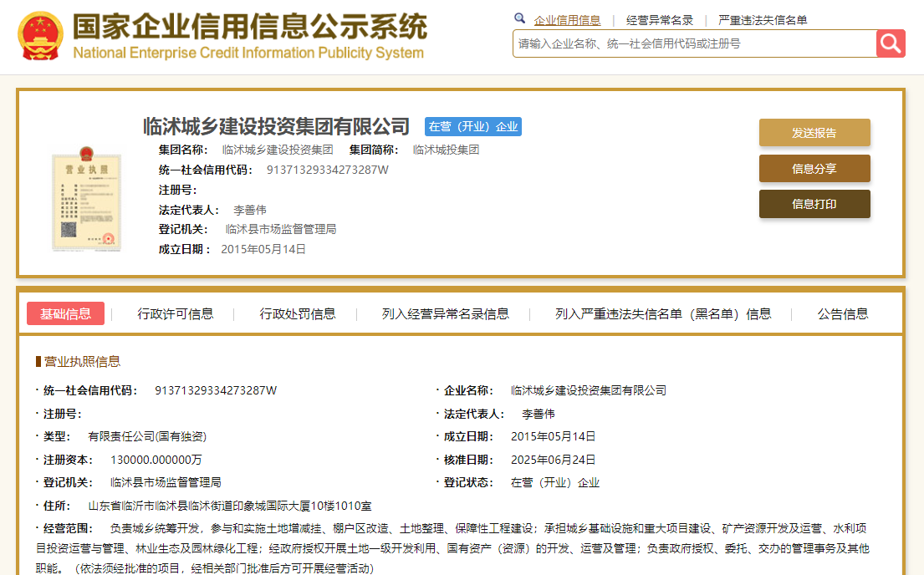
Task: Switch to 列入经营异常名录信息 tab
Action: click(446, 313)
